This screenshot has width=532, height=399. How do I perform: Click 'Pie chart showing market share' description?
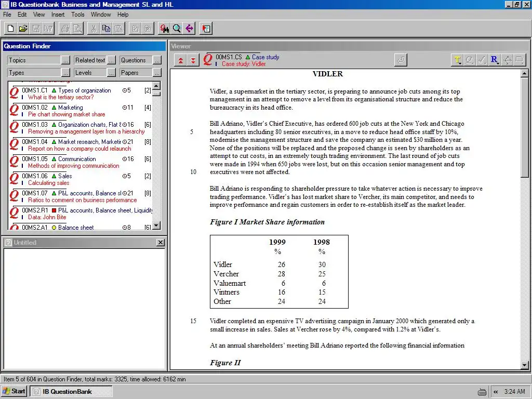click(x=66, y=114)
